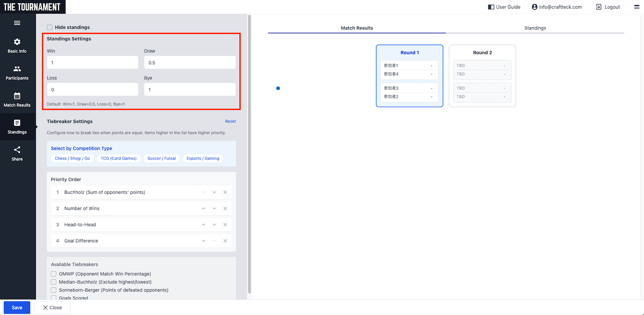Move Number of Wins up in priority
Image resolution: width=644 pixels, height=315 pixels.
[x=203, y=209]
